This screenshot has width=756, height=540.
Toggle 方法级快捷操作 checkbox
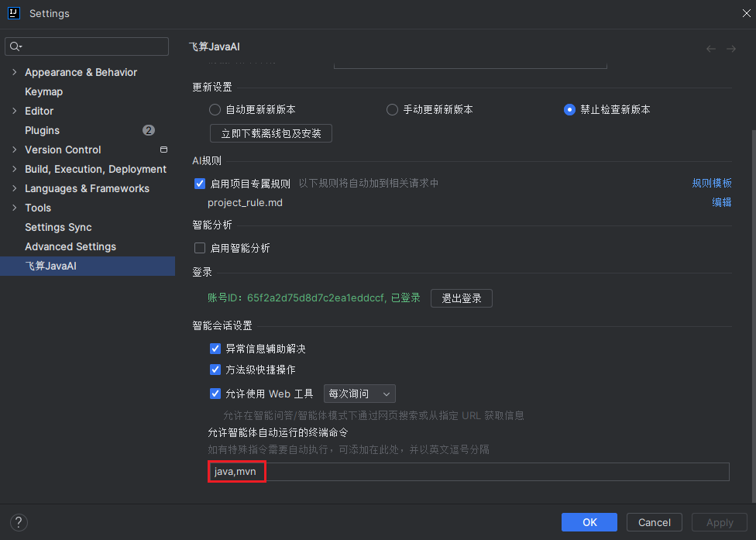(x=215, y=370)
